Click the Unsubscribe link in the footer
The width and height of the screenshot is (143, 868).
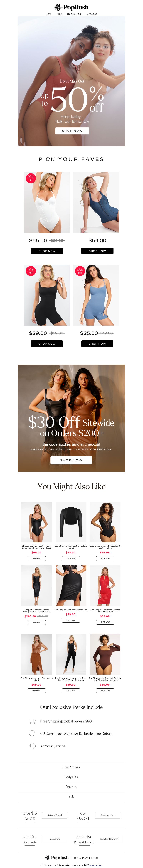95,865
